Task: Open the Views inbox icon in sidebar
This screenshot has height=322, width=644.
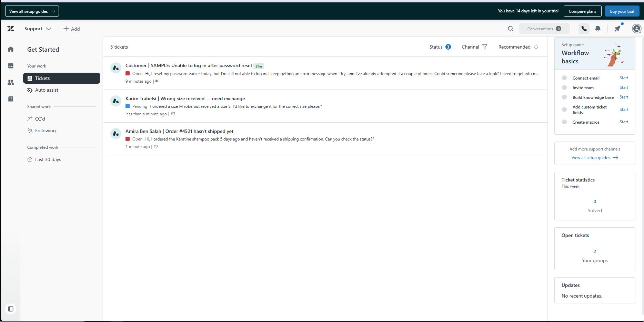Action: click(11, 66)
